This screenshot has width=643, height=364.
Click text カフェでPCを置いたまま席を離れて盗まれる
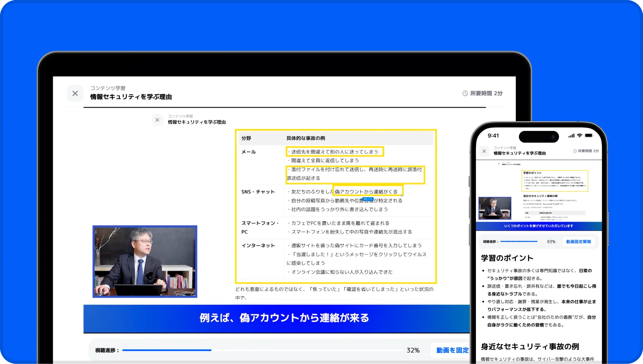click(340, 223)
